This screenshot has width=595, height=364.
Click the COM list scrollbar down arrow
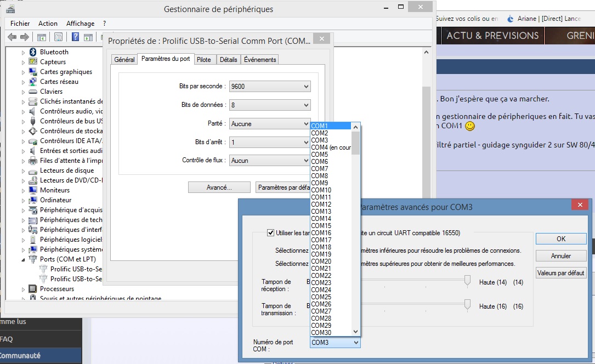tap(355, 332)
